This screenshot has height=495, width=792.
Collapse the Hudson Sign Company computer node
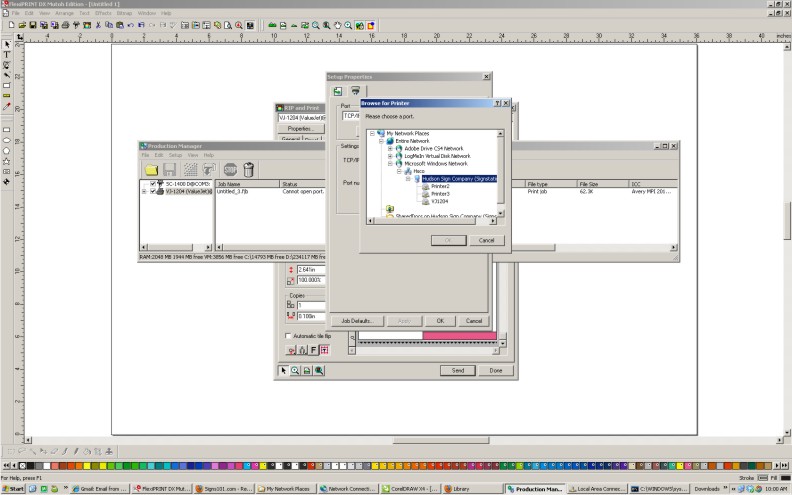tap(408, 179)
